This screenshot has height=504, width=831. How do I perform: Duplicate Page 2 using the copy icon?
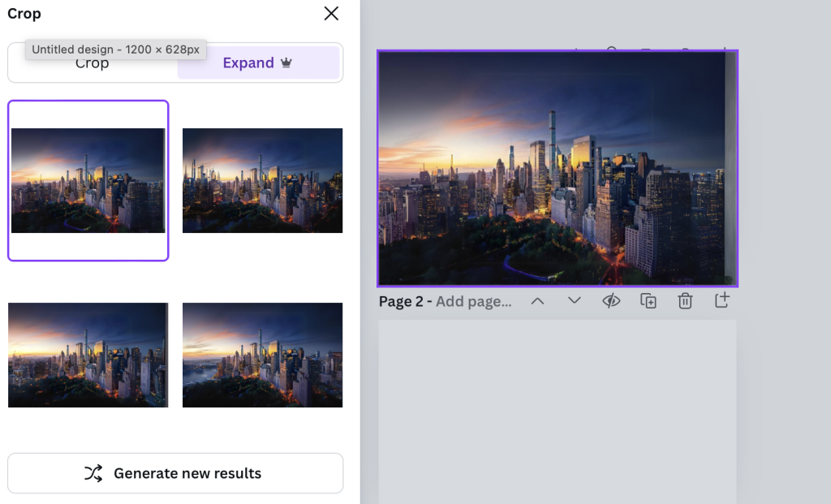pyautogui.click(x=648, y=301)
